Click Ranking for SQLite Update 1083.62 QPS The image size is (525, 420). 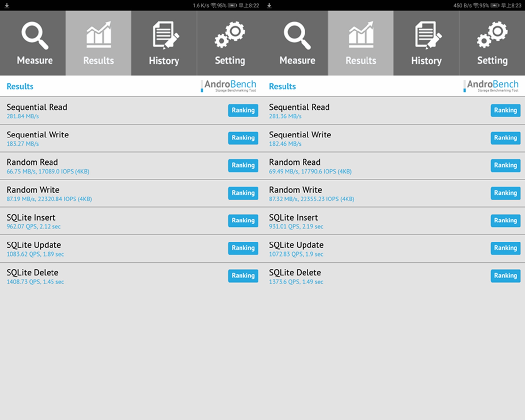(x=243, y=248)
